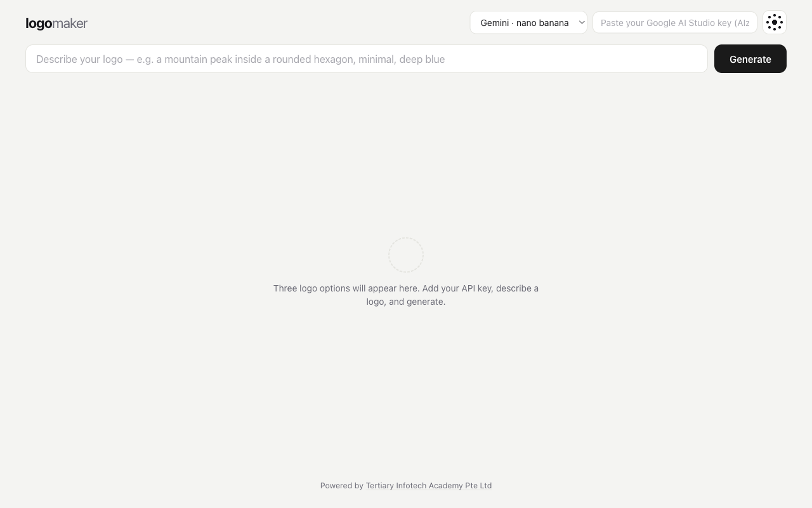Open the Tertiary Infotech Academy Pte Ltd link

(x=429, y=486)
